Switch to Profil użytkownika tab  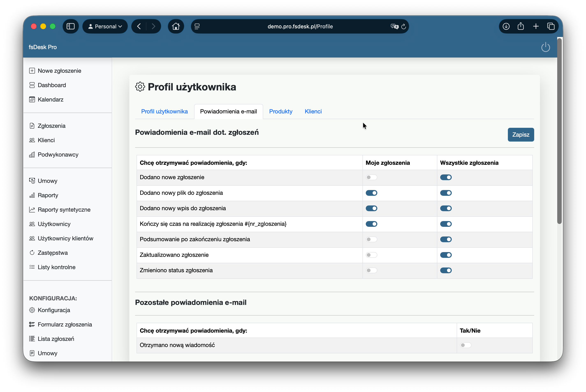point(164,112)
